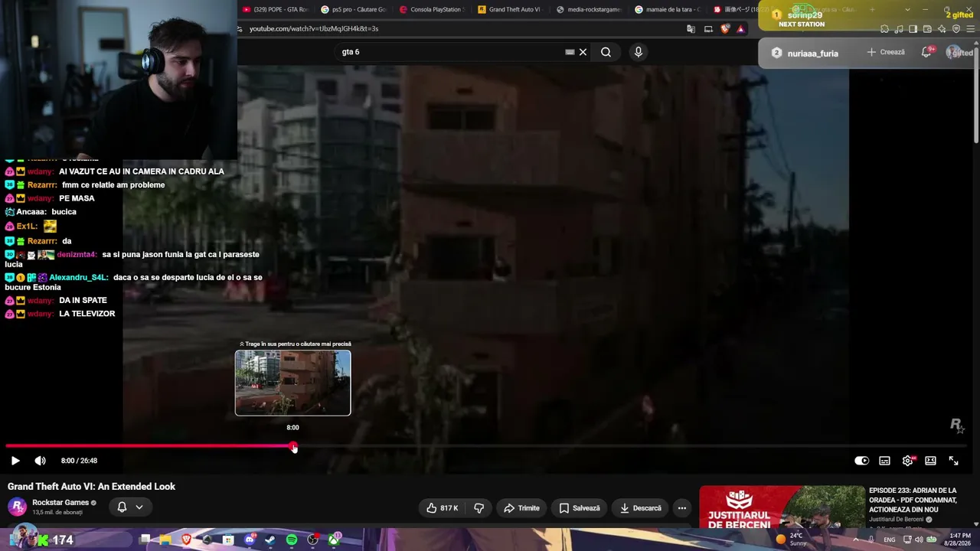Expand the notification options chevron
The image size is (980, 551).
pyautogui.click(x=139, y=507)
